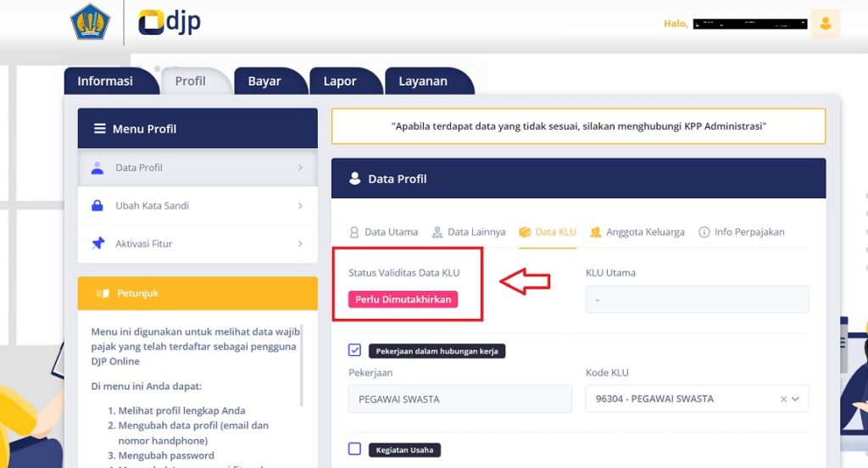Click the lock icon for Ubah Kata Sandi

[x=97, y=205]
